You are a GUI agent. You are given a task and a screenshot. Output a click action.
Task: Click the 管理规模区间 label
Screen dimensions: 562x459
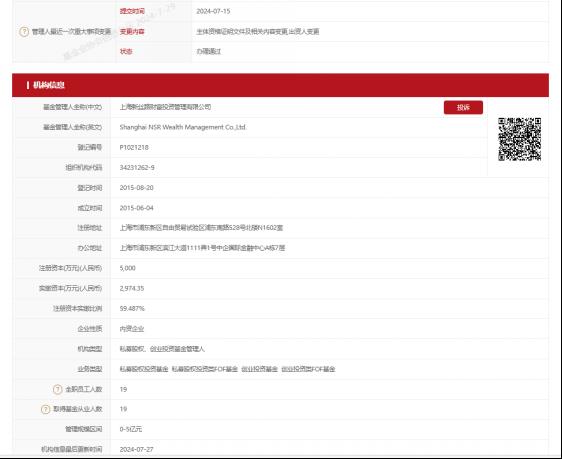(84, 429)
